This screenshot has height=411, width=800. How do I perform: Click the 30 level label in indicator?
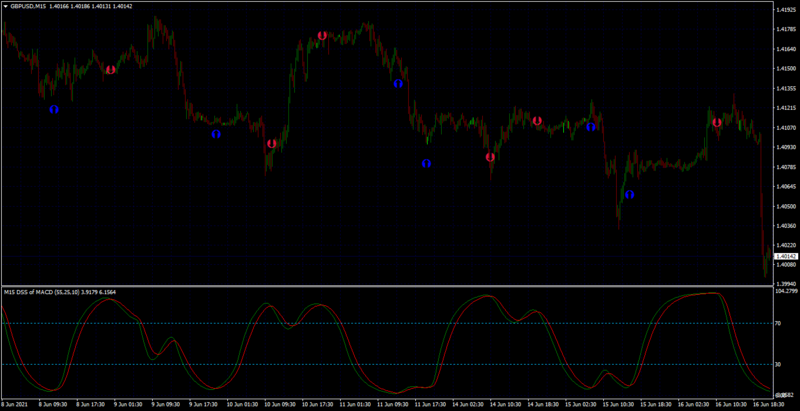pyautogui.click(x=779, y=364)
